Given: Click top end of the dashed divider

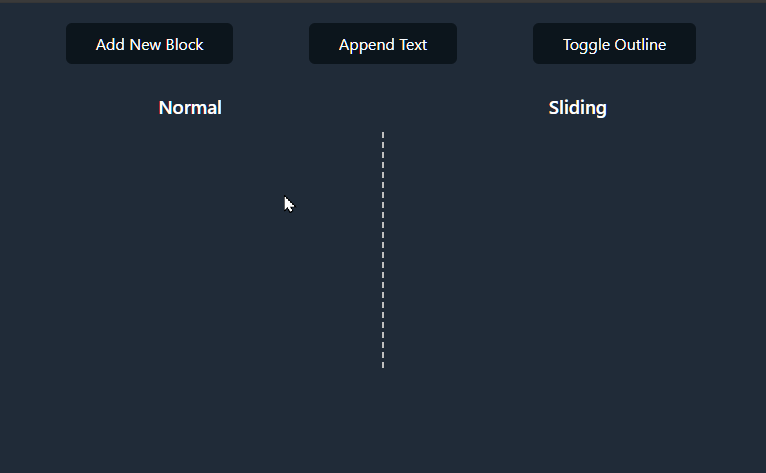Looking at the screenshot, I should (x=383, y=133).
